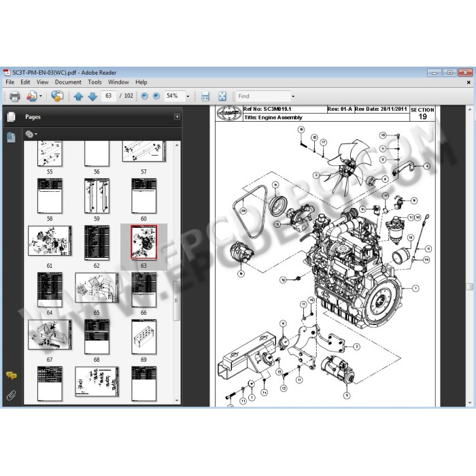
Task: Select page 69 thumbnail
Action: coord(144,337)
